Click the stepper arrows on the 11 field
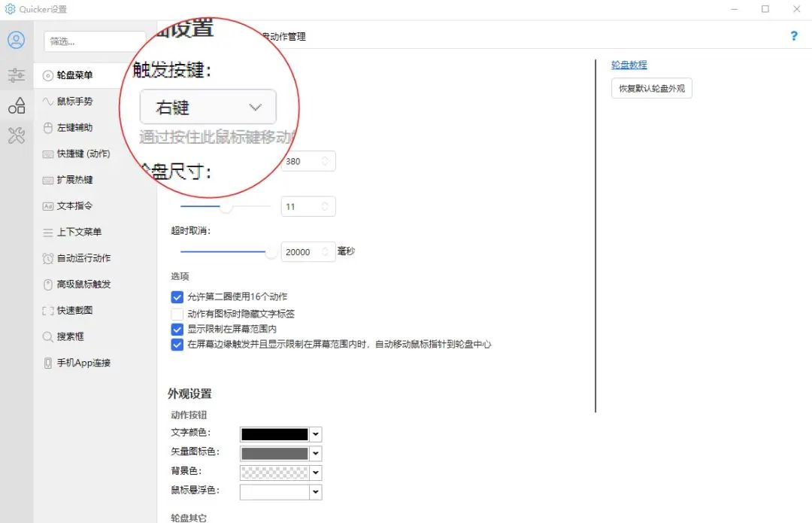The image size is (812, 523). [326, 206]
